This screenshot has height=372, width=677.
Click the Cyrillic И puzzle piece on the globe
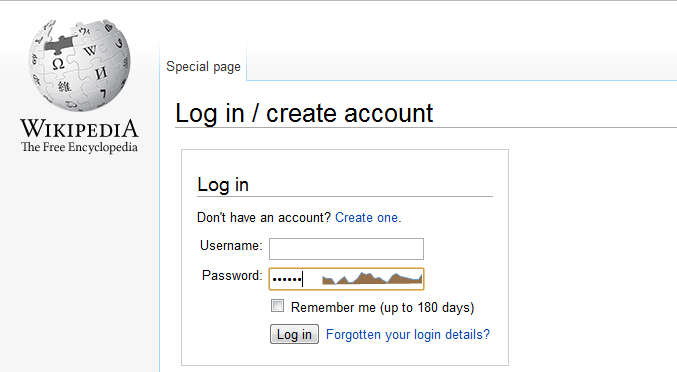101,73
